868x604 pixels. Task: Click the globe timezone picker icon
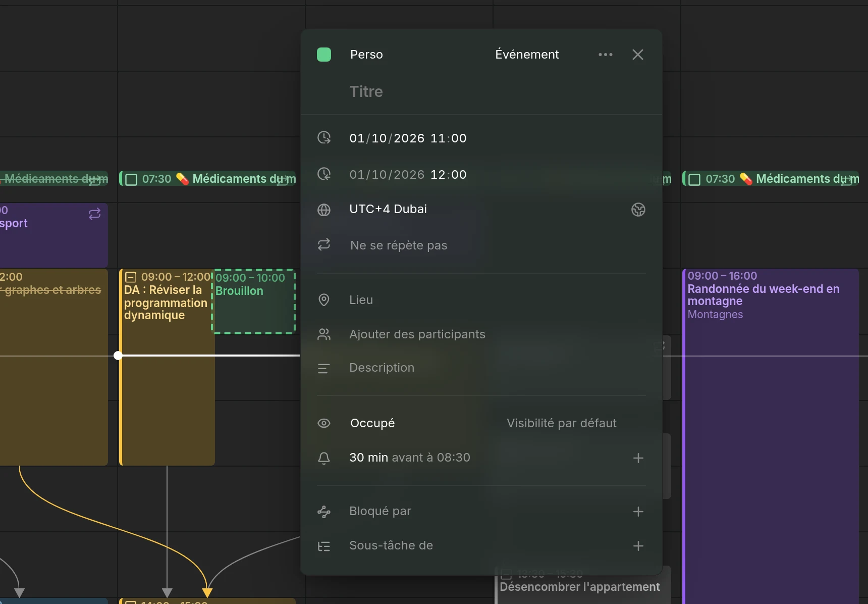(638, 210)
